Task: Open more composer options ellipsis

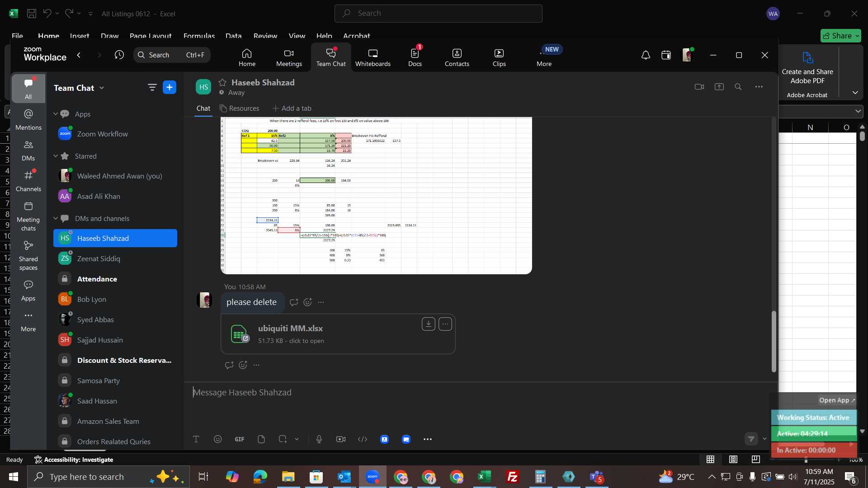Action: coord(427,439)
